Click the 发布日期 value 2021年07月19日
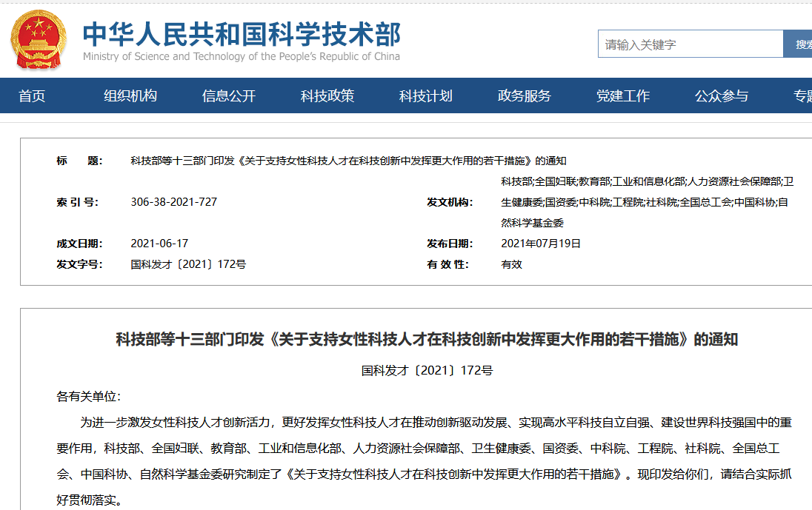The image size is (812, 510). tap(541, 244)
